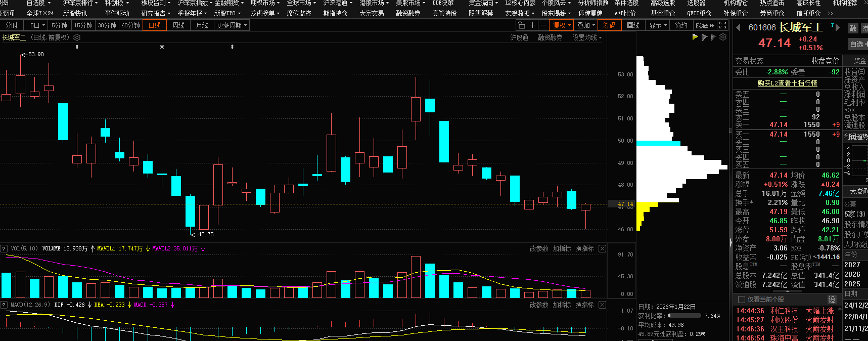Open 显示 display dropdown

tap(658, 25)
